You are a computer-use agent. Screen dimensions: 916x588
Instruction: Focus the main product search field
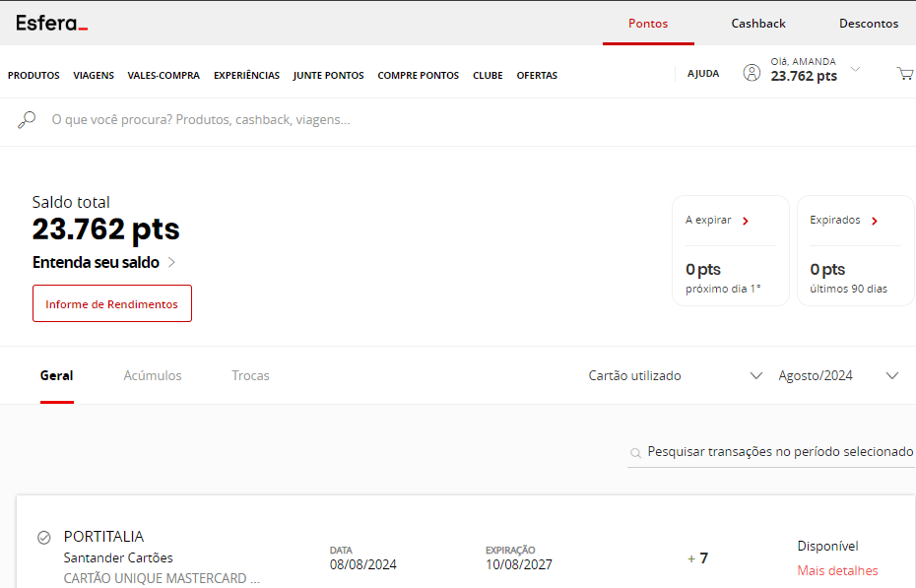click(x=295, y=120)
